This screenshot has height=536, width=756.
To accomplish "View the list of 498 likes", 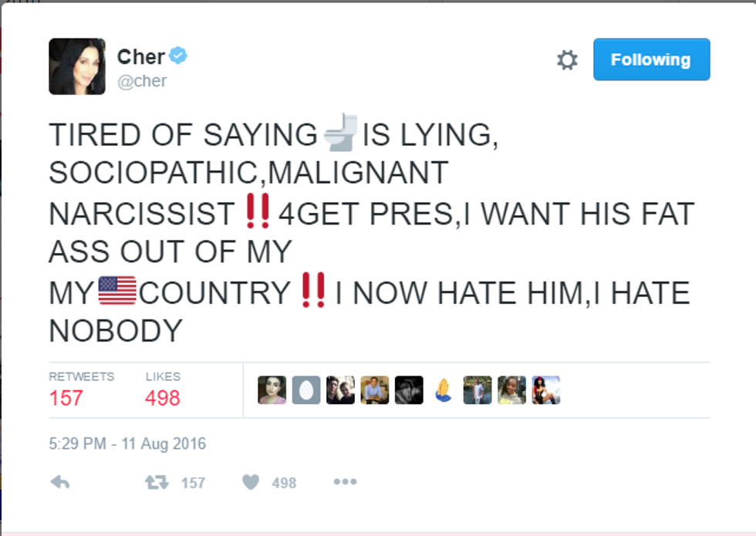I will coord(163,389).
